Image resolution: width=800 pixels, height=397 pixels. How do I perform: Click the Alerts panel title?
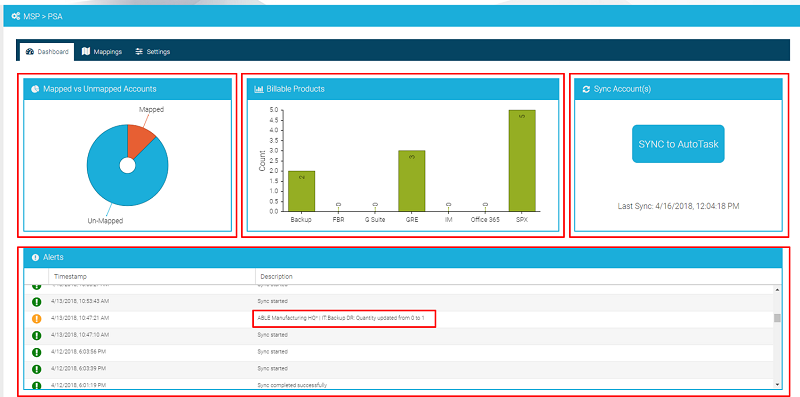53,258
